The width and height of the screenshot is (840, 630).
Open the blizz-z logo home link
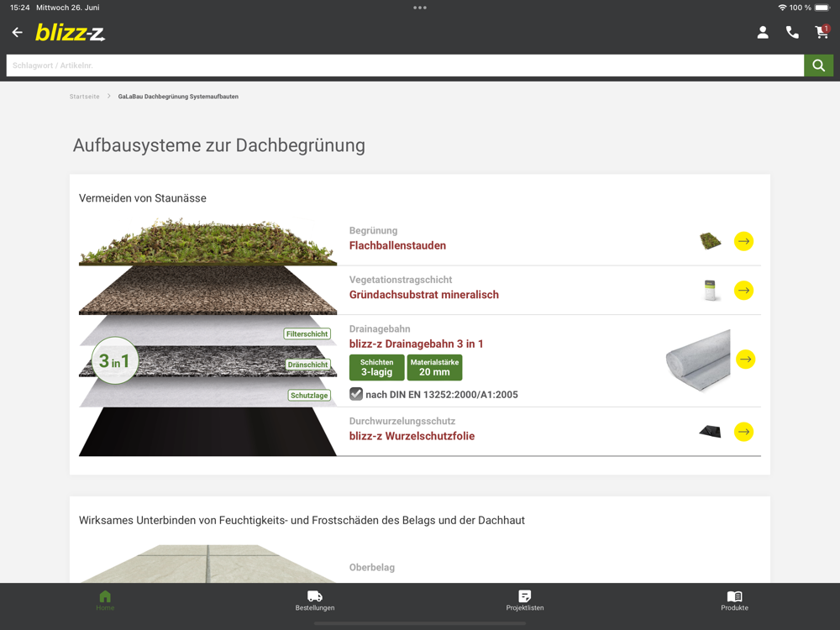71,33
